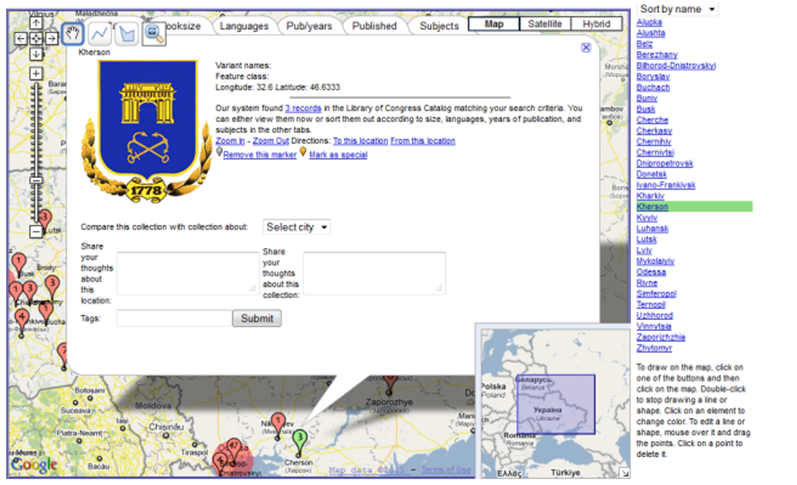Viewport: 797px width, 485px height.
Task: Open the Select city dropdown
Action: click(297, 227)
